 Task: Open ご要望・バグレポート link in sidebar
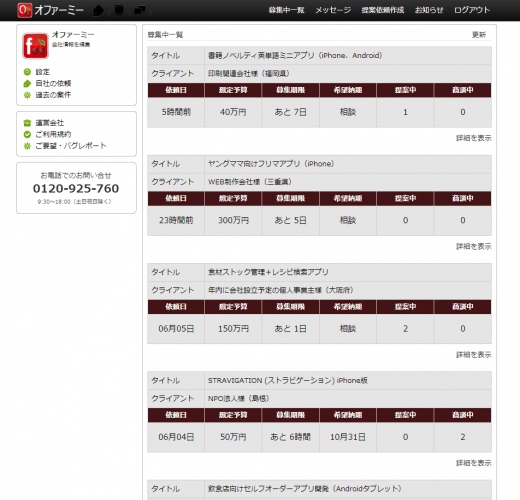(71, 146)
